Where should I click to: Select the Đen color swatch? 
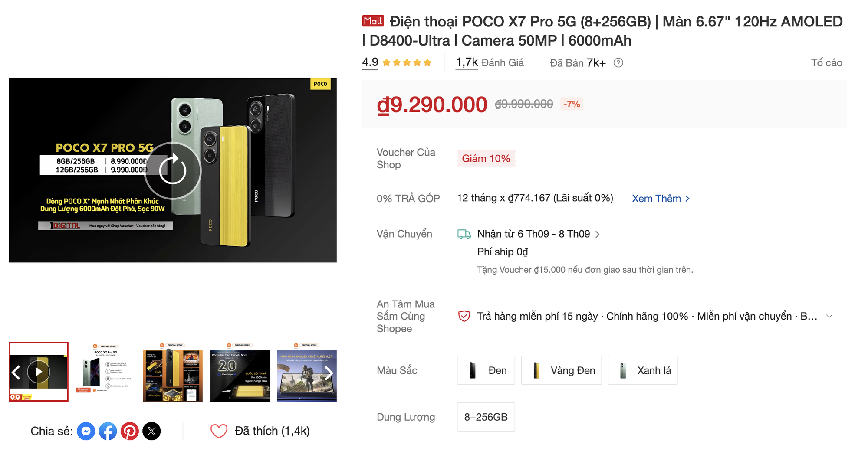[486, 370]
